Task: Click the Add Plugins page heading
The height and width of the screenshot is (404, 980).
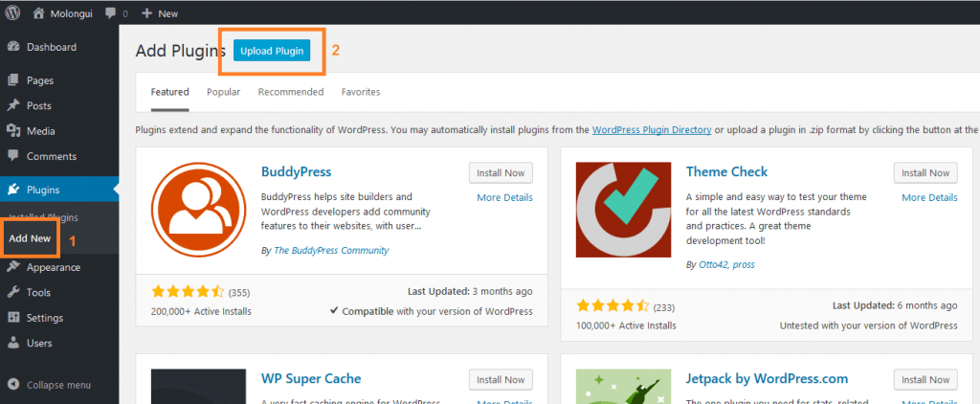Action: (x=180, y=52)
